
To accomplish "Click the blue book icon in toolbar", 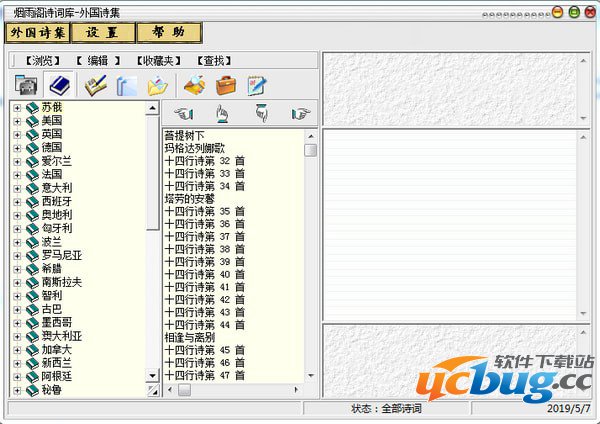I will 59,85.
